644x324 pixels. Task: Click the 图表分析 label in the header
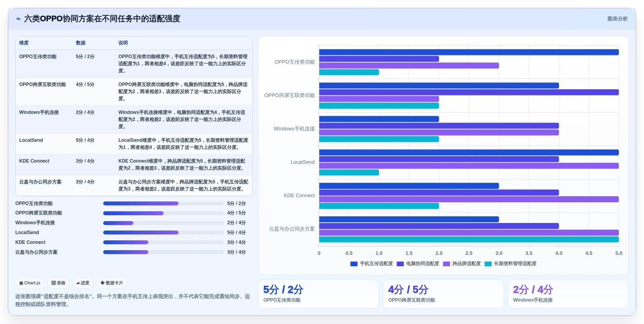[x=617, y=19]
